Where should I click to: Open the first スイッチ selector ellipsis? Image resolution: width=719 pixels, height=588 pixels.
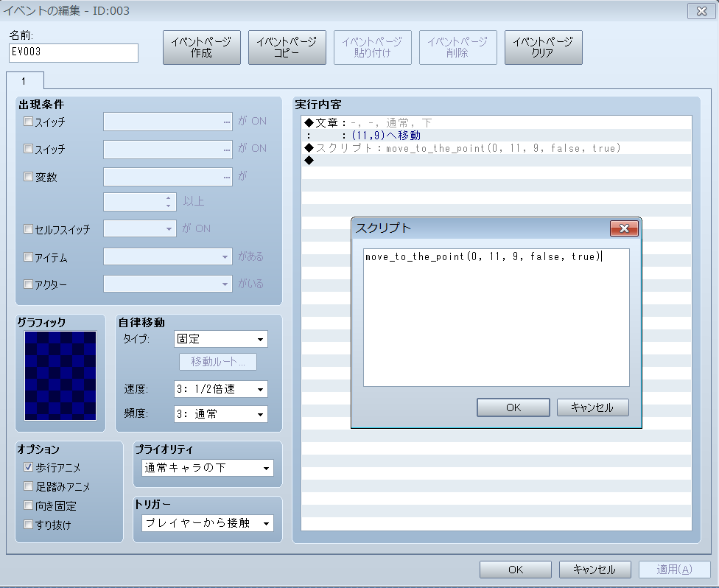226,122
